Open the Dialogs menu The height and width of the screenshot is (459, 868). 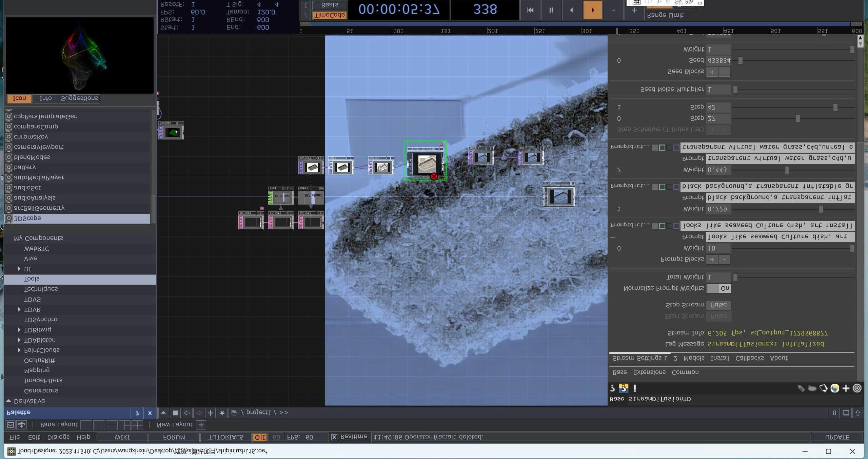tap(58, 437)
